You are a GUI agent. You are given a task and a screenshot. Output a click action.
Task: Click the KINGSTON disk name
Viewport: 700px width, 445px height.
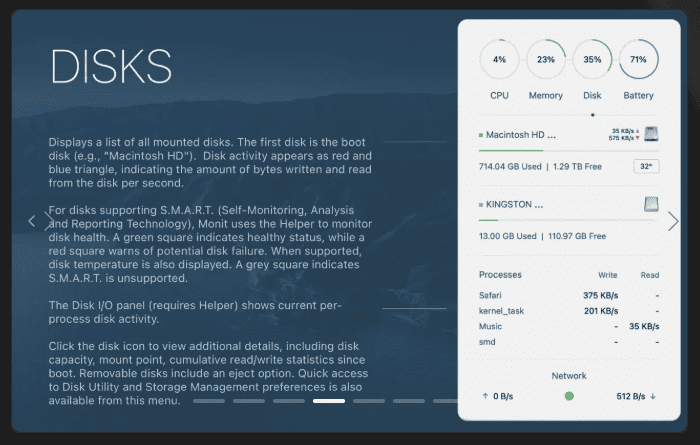pyautogui.click(x=514, y=204)
